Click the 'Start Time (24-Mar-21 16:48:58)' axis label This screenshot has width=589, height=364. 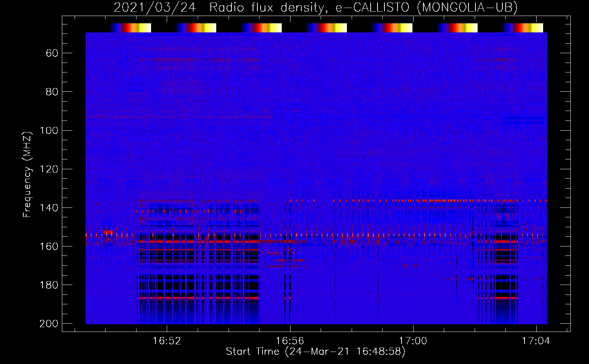[315, 352]
